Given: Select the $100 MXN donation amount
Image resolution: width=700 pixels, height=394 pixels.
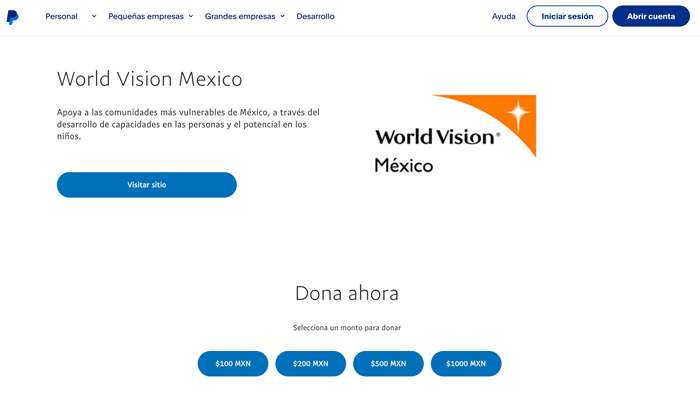Looking at the screenshot, I should coord(233,364).
